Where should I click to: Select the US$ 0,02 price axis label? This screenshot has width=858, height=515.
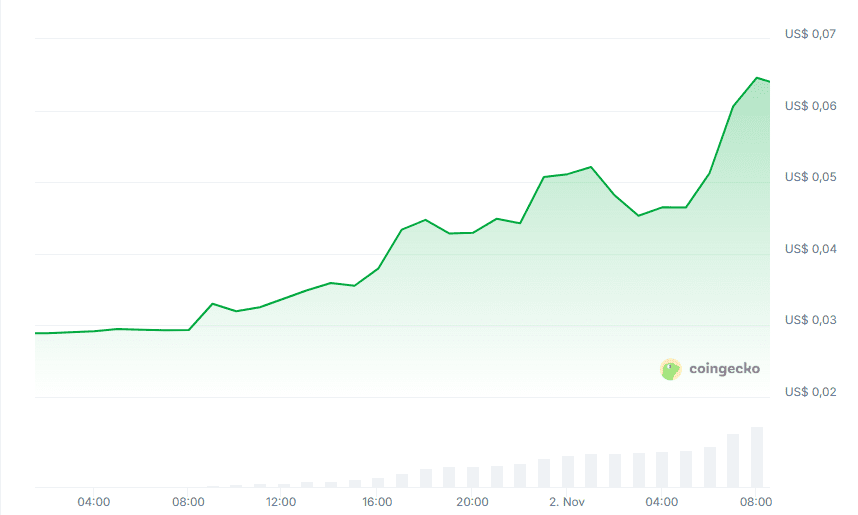[810, 392]
